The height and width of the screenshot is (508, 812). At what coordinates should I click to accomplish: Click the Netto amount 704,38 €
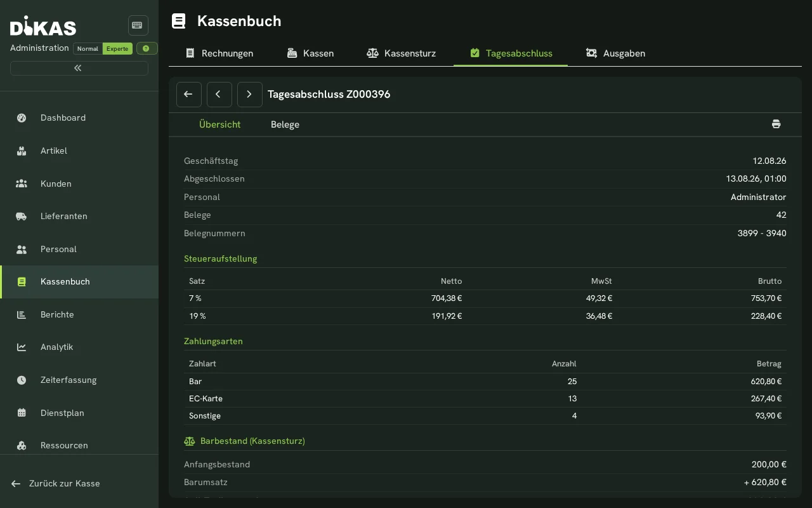click(447, 298)
